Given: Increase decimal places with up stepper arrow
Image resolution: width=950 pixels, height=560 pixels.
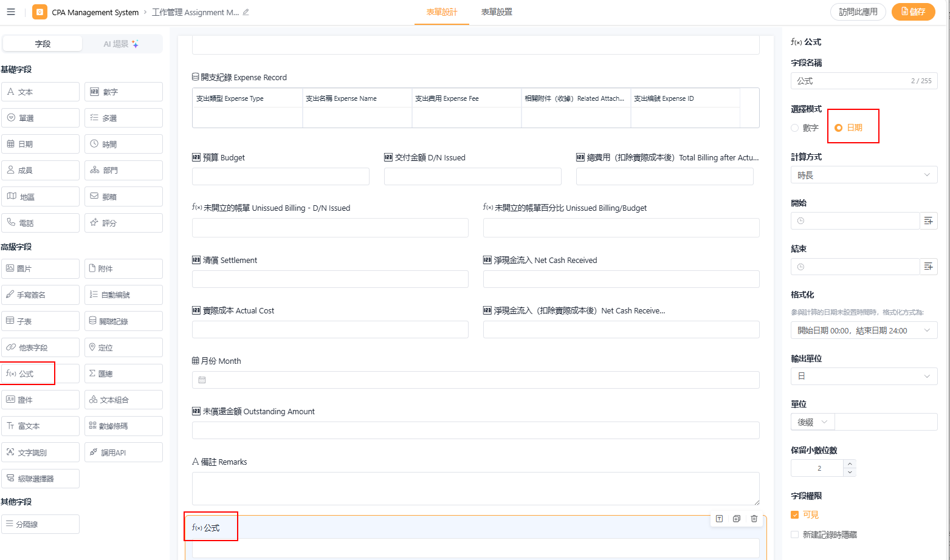Looking at the screenshot, I should pos(850,464).
